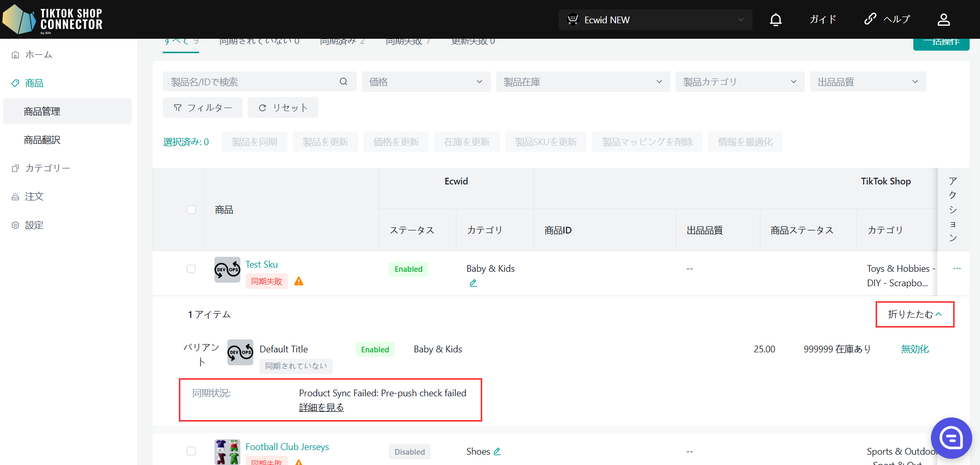Check the Football Club Jerseys row checkbox

pos(191,451)
